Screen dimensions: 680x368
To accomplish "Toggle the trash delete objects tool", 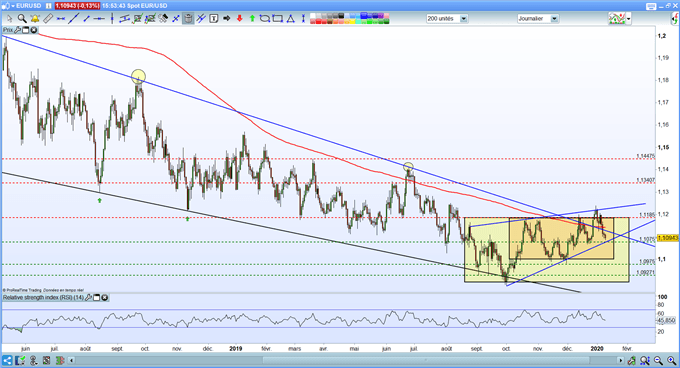I will point(188,19).
